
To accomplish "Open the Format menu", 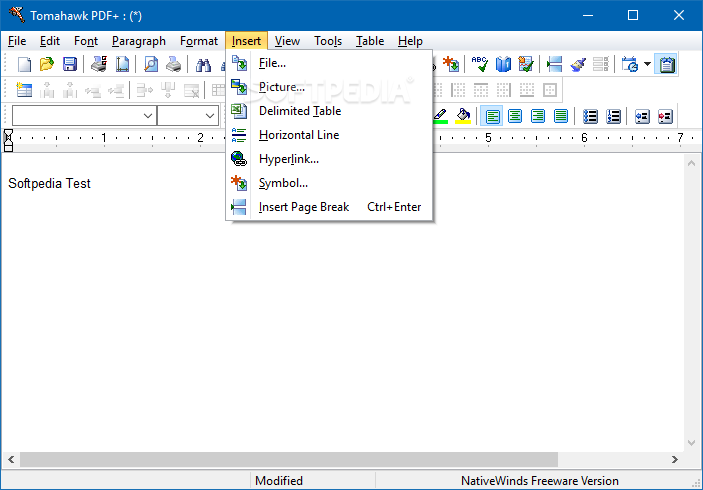I will point(199,41).
